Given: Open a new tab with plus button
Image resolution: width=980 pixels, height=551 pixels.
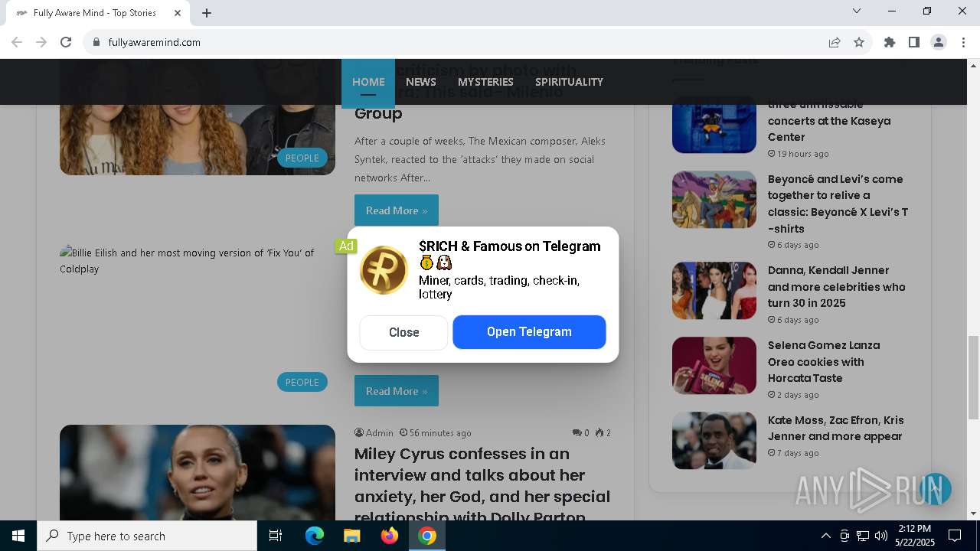Looking at the screenshot, I should click(207, 13).
